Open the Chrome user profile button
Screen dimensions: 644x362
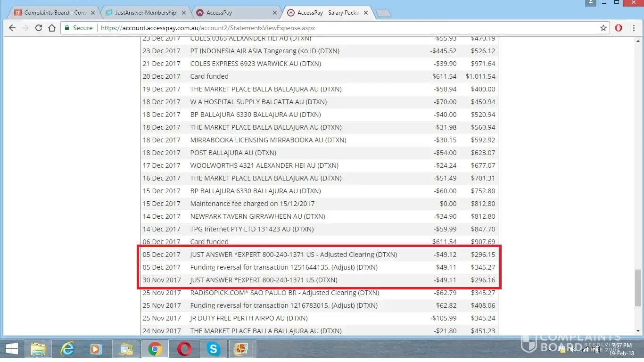click(590, 3)
